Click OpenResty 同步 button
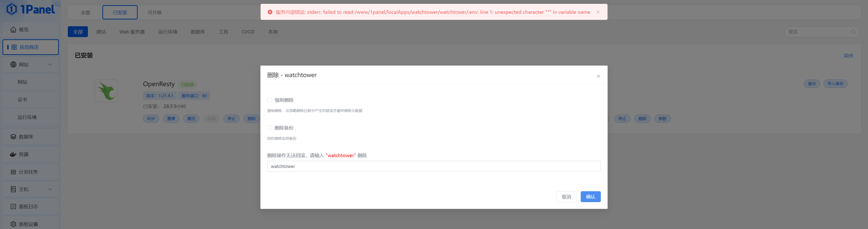The image size is (868, 229). [x=151, y=118]
